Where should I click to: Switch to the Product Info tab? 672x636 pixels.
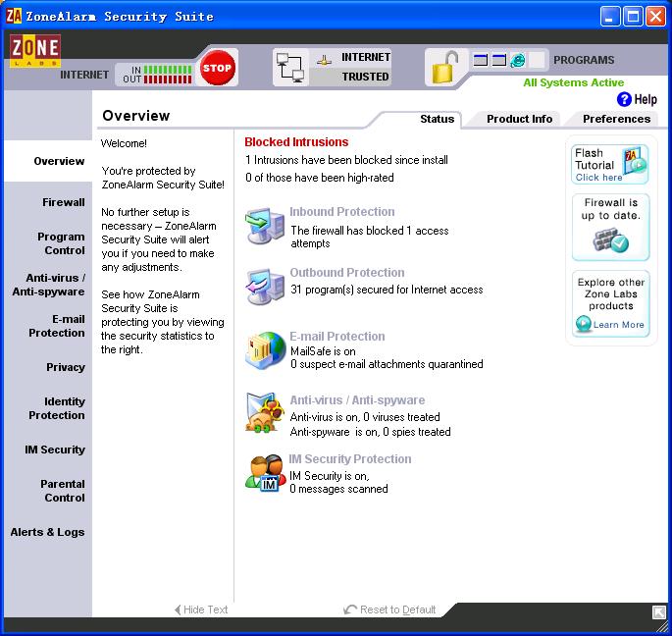(x=519, y=119)
